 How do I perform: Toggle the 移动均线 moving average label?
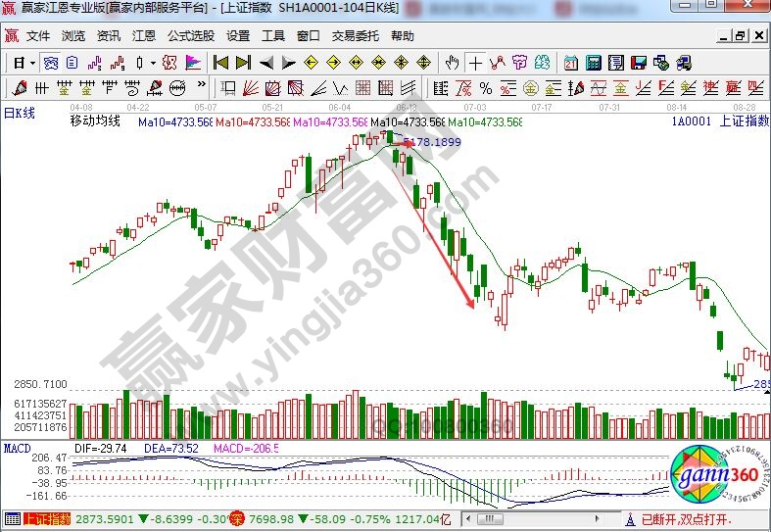[94, 121]
